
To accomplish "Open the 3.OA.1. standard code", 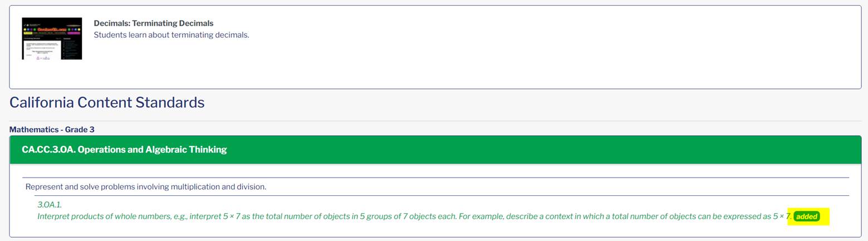I will [x=50, y=205].
